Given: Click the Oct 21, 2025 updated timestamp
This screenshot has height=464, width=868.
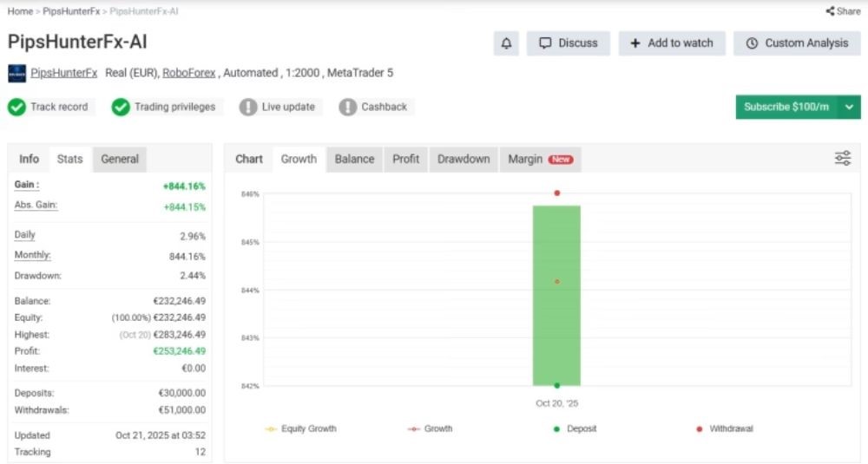Looking at the screenshot, I should [161, 435].
